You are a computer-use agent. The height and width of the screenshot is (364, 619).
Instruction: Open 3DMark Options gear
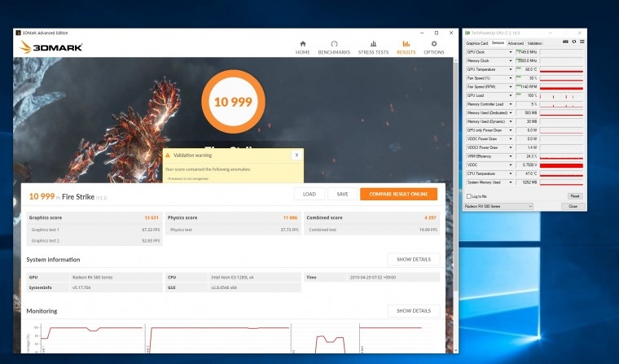point(434,47)
